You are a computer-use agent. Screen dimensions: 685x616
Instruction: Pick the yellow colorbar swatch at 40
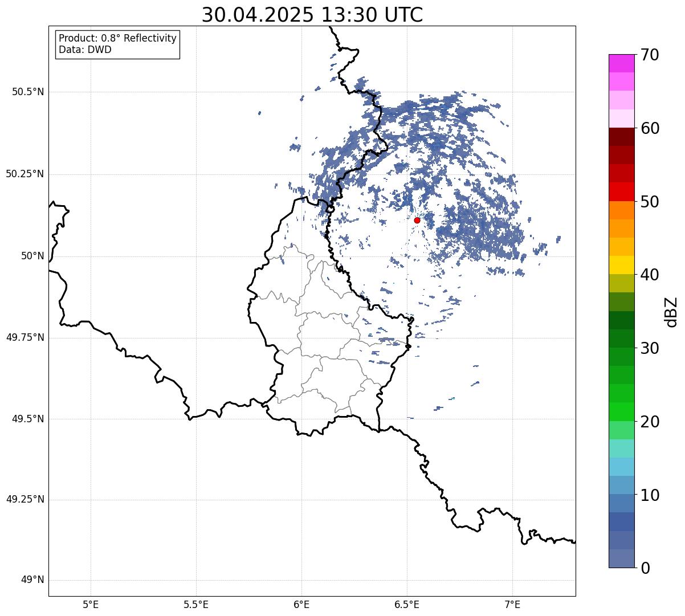point(621,265)
